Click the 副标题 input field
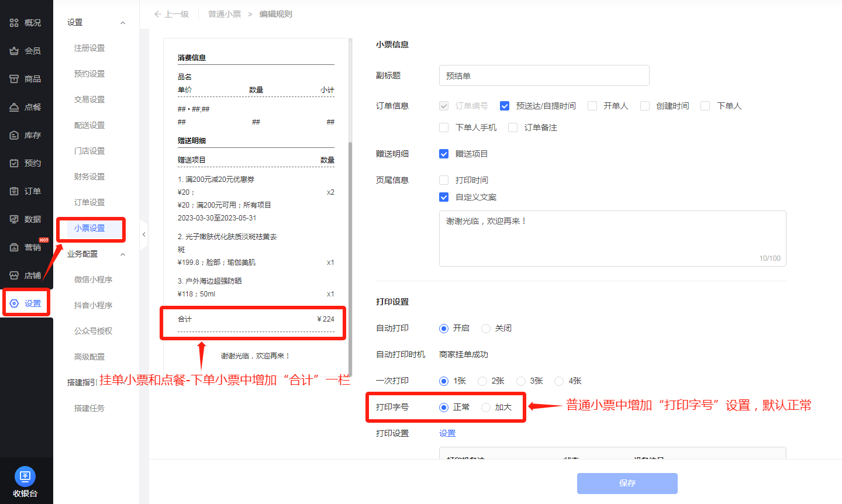The height and width of the screenshot is (504, 842). (544, 75)
